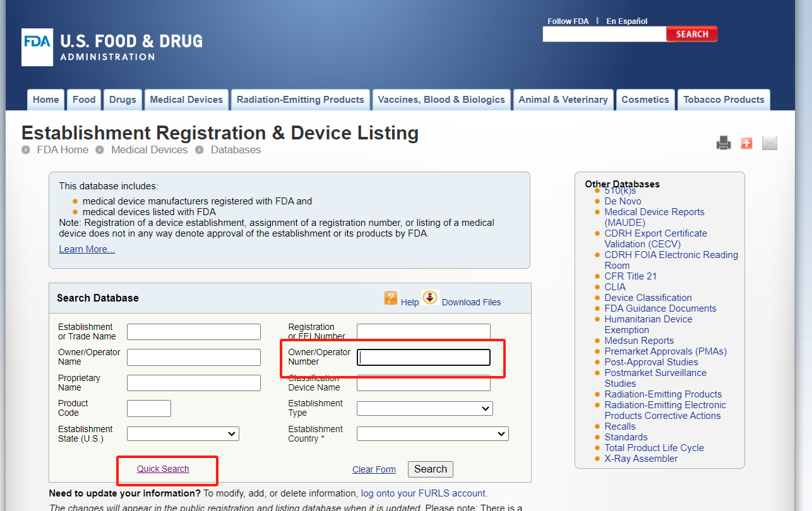Click the Help link

410,302
